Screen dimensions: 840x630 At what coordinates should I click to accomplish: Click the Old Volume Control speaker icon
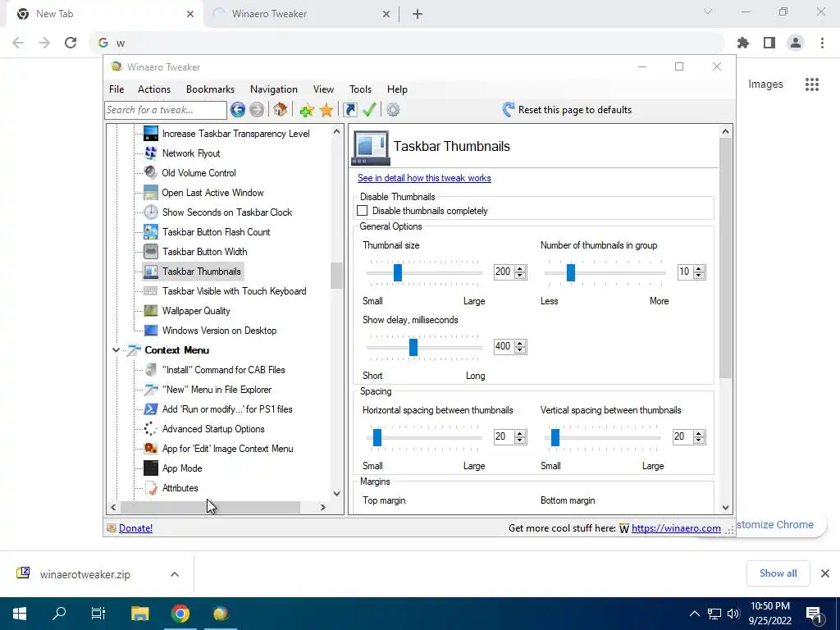[151, 172]
